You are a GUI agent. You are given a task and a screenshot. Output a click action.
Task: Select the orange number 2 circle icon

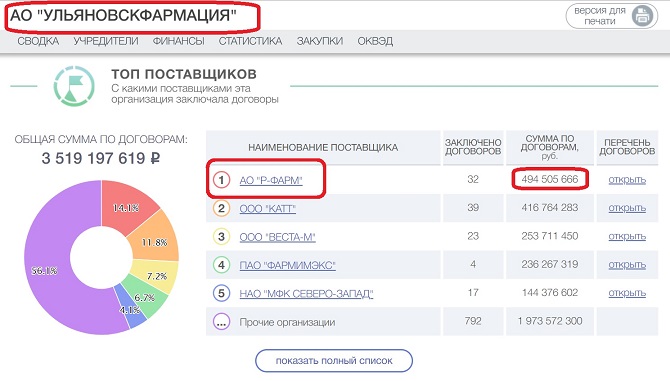pos(221,208)
